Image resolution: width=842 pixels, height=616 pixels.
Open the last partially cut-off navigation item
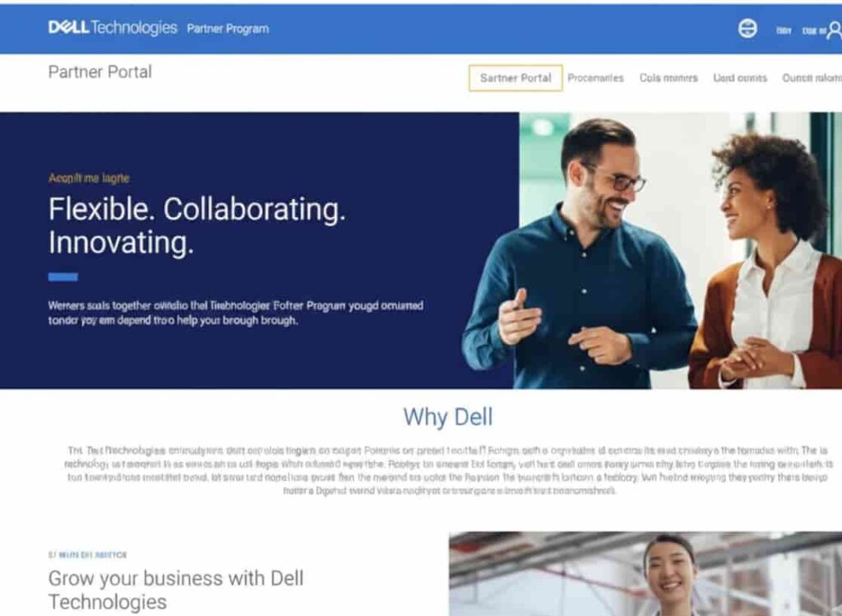pos(812,78)
